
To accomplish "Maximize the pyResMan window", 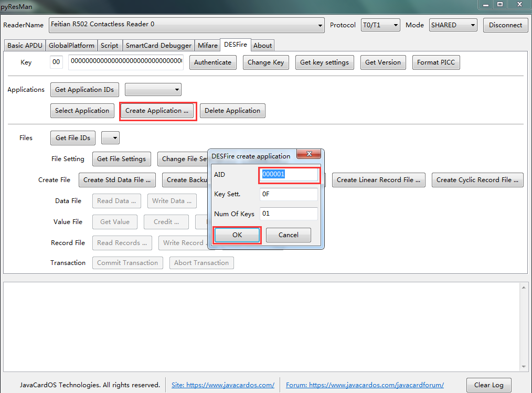I will pyautogui.click(x=500, y=4).
